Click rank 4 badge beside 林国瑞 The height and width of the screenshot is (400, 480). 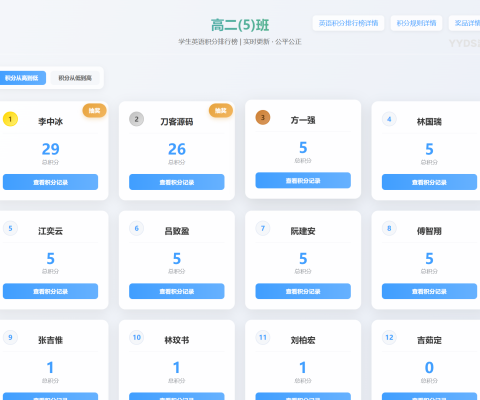pos(389,119)
